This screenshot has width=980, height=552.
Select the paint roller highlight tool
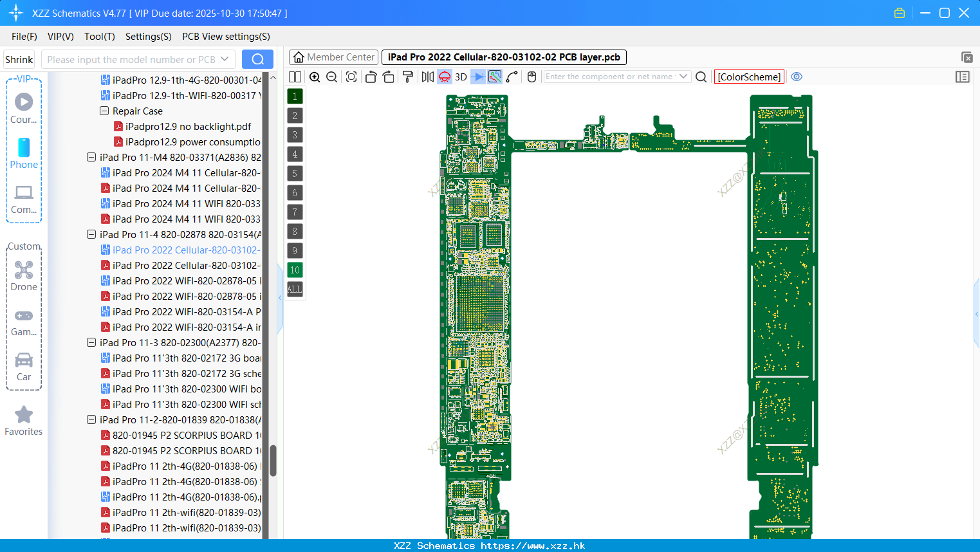(x=408, y=77)
